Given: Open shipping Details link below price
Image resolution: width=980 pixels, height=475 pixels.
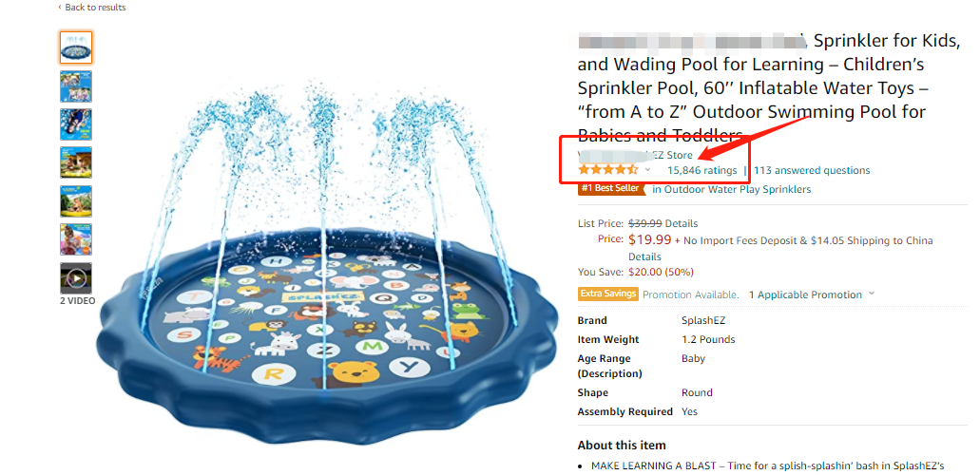Looking at the screenshot, I should [x=644, y=256].
